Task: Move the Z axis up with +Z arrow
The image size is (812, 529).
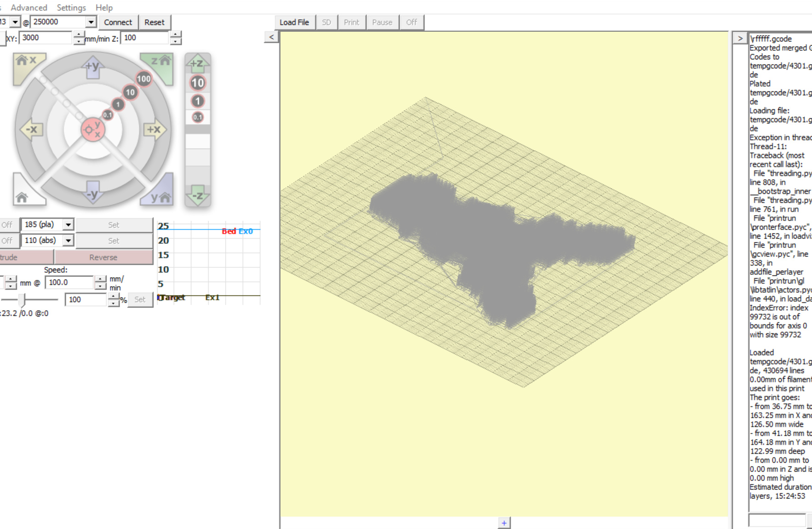Action: 197,63
